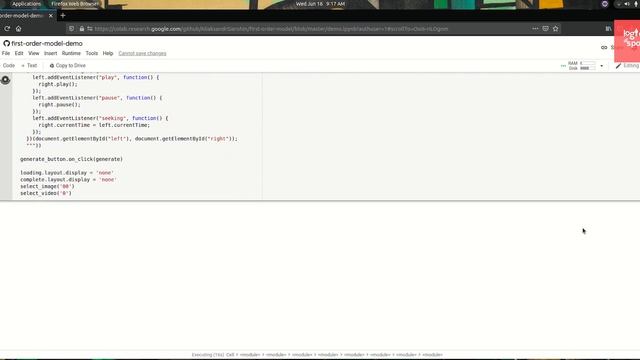Open the Help menu

(x=108, y=53)
